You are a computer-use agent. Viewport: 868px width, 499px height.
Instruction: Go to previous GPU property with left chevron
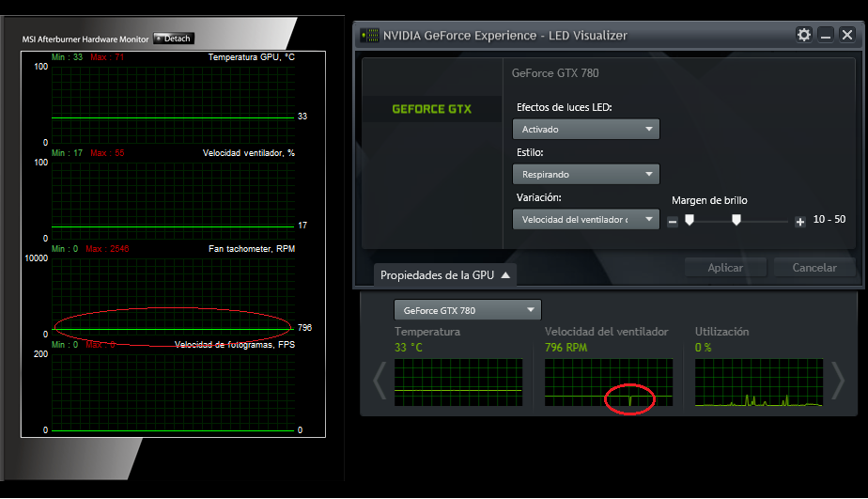point(380,380)
